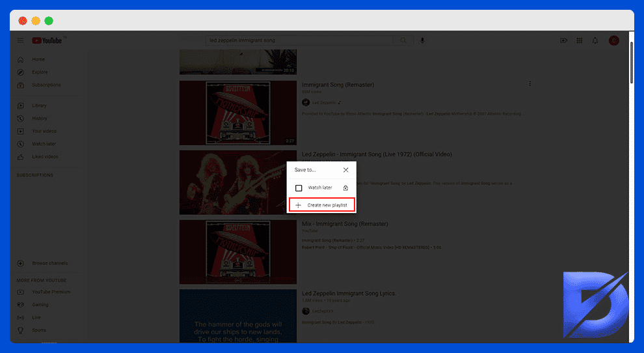
Task: Click the plus icon beside Create new playlist
Action: point(298,205)
